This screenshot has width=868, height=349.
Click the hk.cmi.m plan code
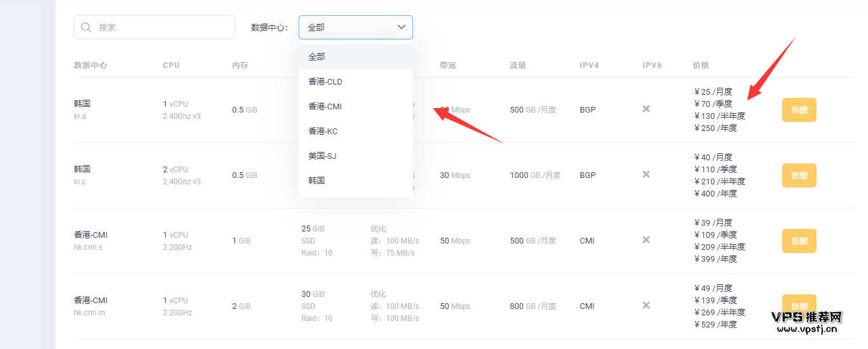(x=88, y=313)
